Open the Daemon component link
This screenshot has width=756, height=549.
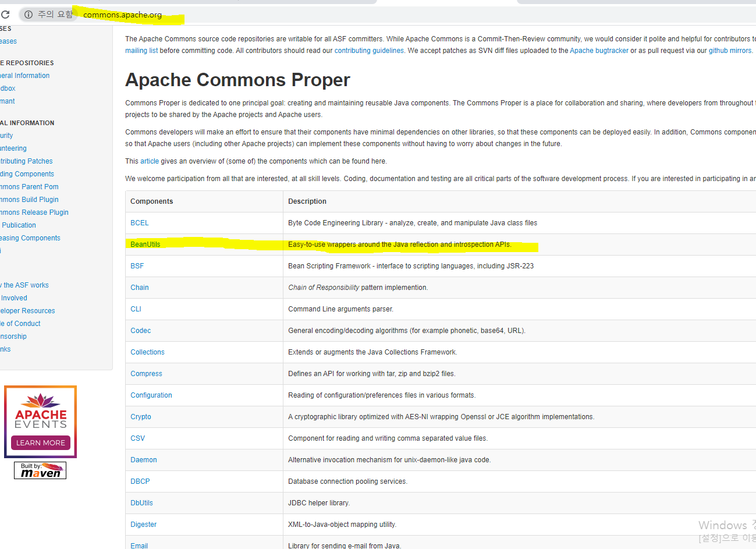tap(144, 460)
